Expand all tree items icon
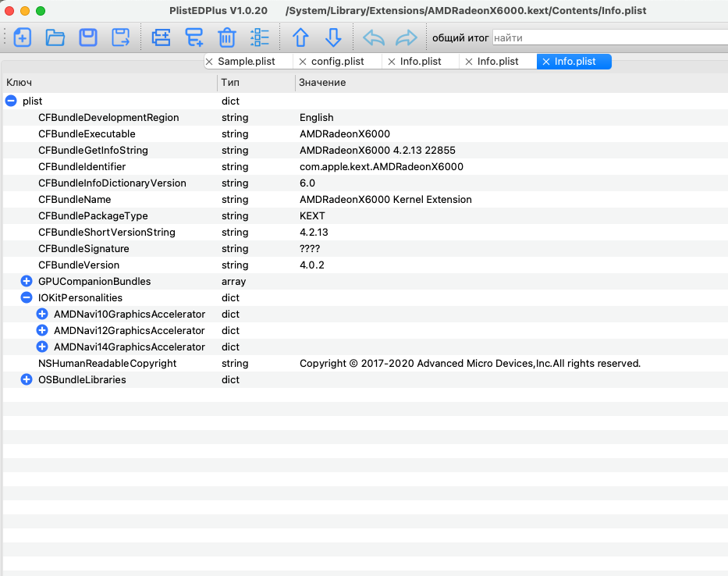728x576 pixels. point(260,37)
